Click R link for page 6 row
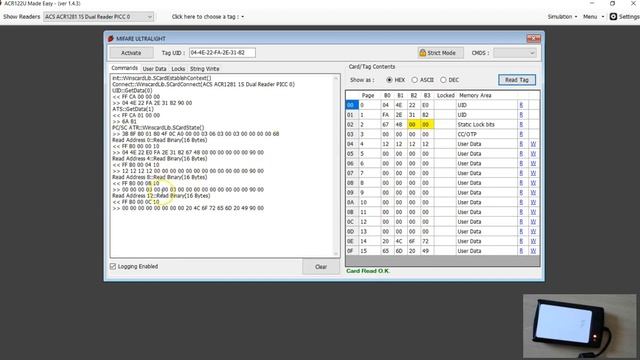640x360 pixels. 521,164
